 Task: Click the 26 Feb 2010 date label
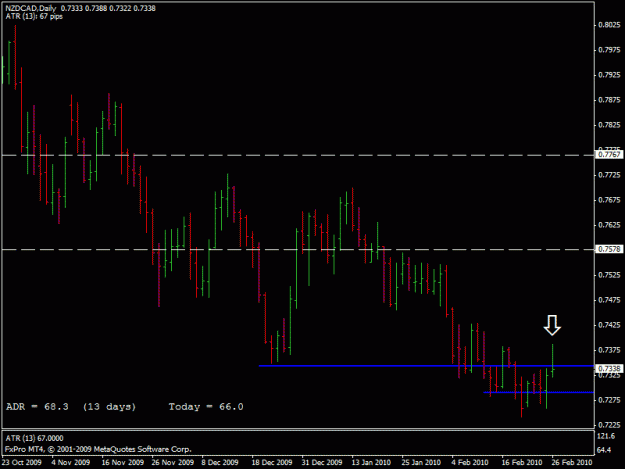(572, 462)
